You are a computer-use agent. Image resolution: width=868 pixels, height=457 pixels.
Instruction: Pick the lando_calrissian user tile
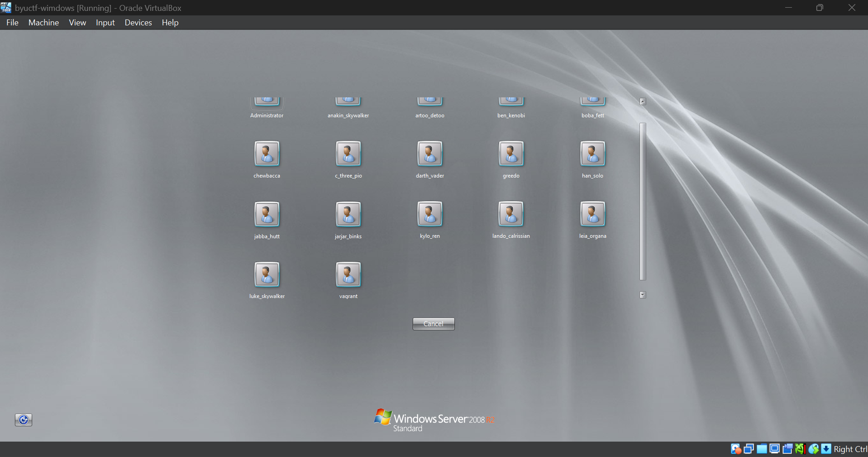pyautogui.click(x=511, y=220)
